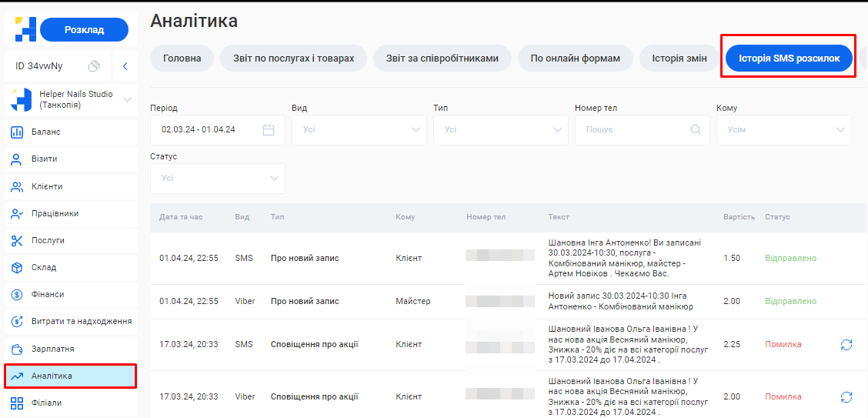The height and width of the screenshot is (418, 868).
Task: Go to Фінанси section
Action: pyautogui.click(x=47, y=294)
